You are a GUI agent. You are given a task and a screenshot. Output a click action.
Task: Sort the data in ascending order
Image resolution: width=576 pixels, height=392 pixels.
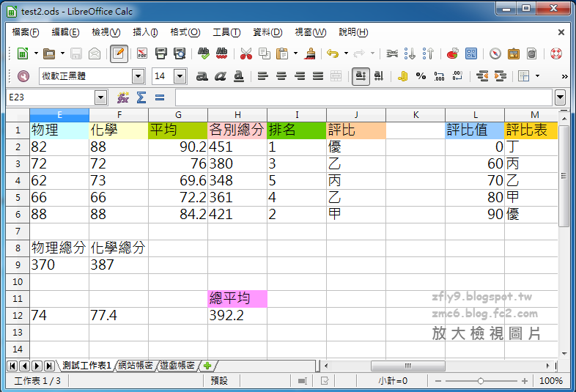pos(410,53)
